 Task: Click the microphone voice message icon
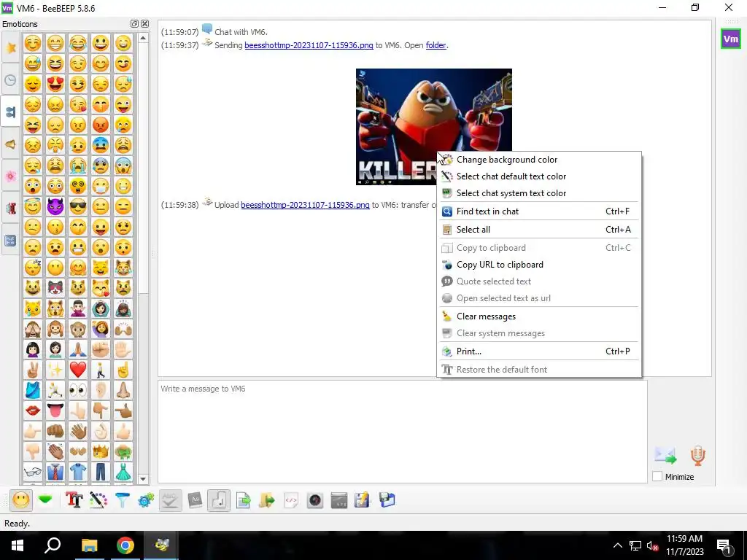pyautogui.click(x=697, y=455)
